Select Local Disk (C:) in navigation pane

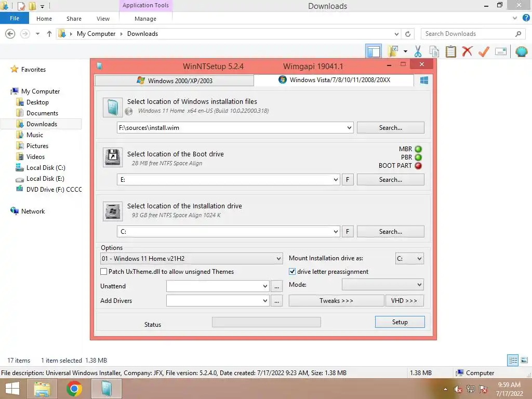(46, 168)
